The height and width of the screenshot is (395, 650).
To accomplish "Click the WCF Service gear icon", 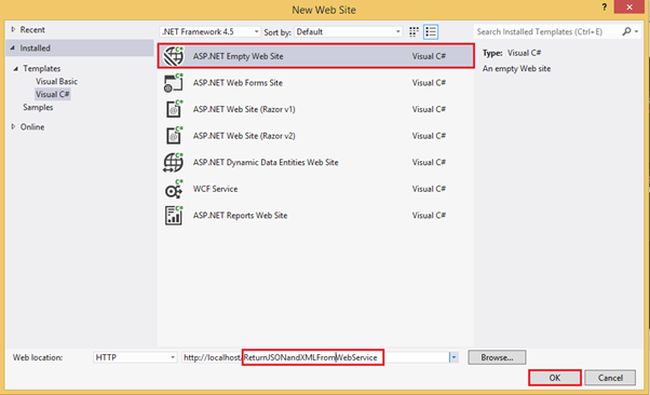I will pyautogui.click(x=173, y=189).
